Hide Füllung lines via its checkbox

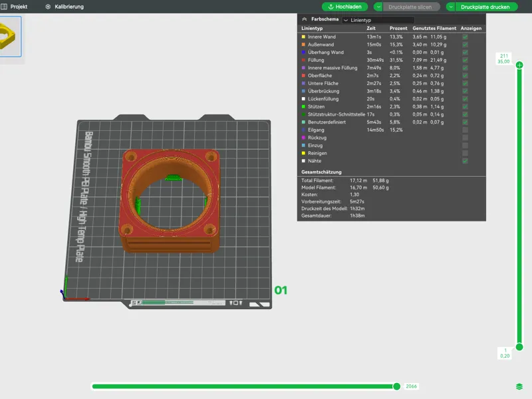click(465, 60)
